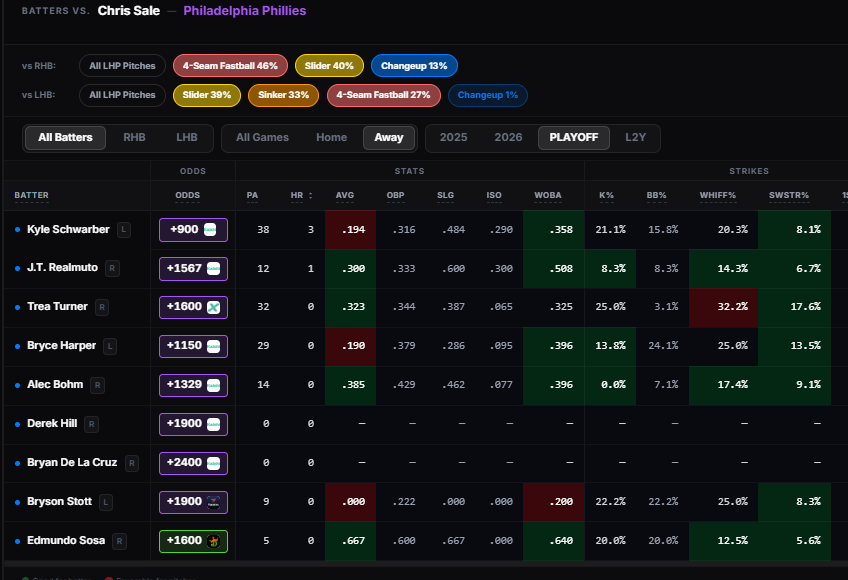Click sportsbook icon in Bryan De La Cruz's odds

coord(214,463)
